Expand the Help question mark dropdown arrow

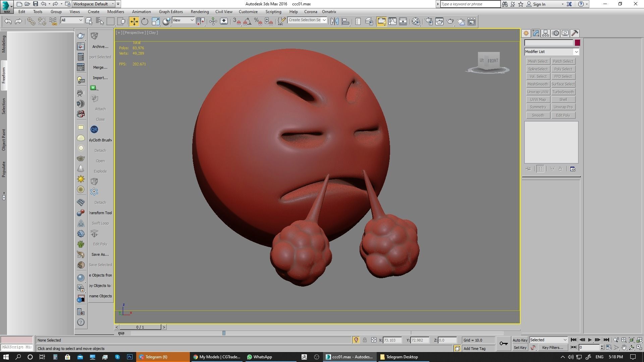tap(587, 4)
